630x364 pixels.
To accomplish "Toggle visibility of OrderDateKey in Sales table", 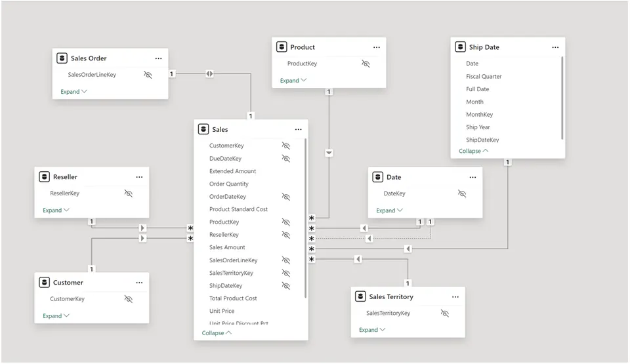I will click(x=285, y=197).
